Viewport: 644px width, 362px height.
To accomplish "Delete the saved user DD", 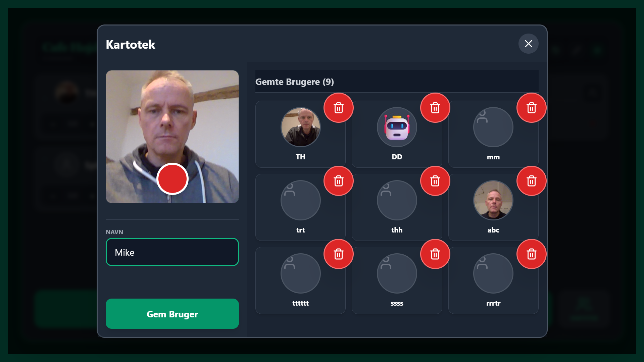I will click(x=435, y=108).
